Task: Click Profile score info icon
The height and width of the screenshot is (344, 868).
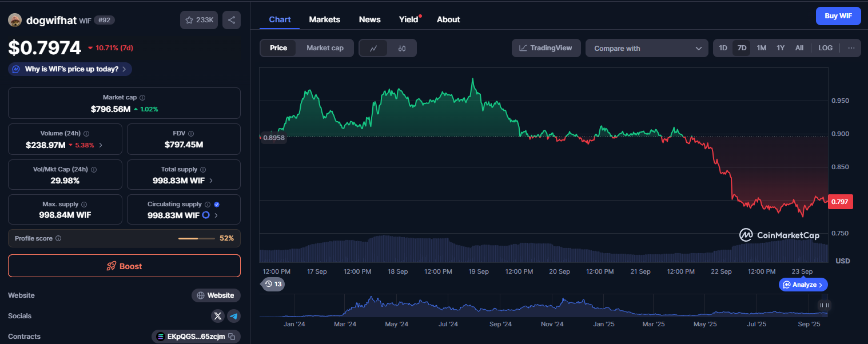Action: [x=58, y=238]
